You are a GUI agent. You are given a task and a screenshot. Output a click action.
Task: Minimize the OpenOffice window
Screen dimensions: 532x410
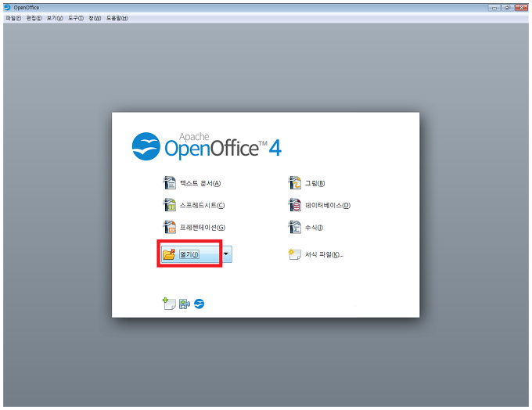tap(494, 8)
